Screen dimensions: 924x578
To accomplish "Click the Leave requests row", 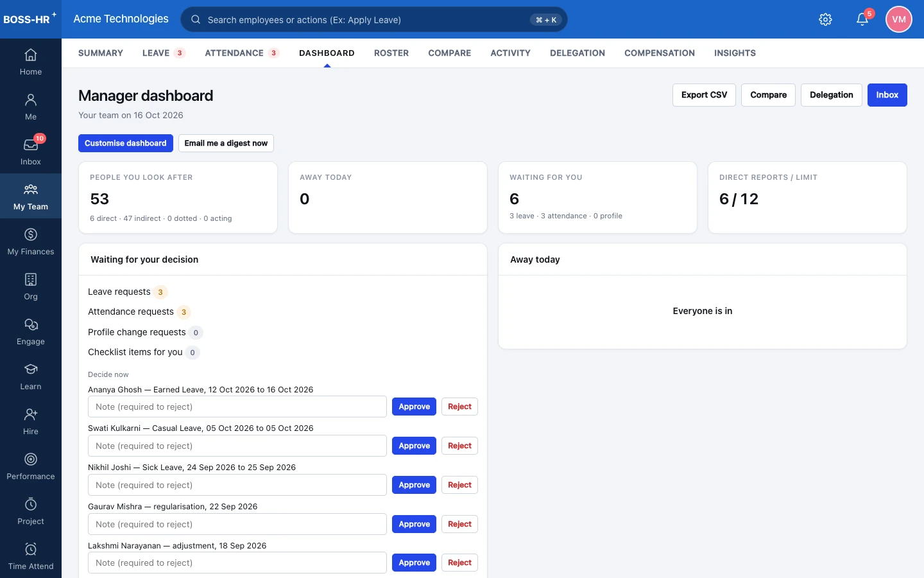I will tap(128, 292).
